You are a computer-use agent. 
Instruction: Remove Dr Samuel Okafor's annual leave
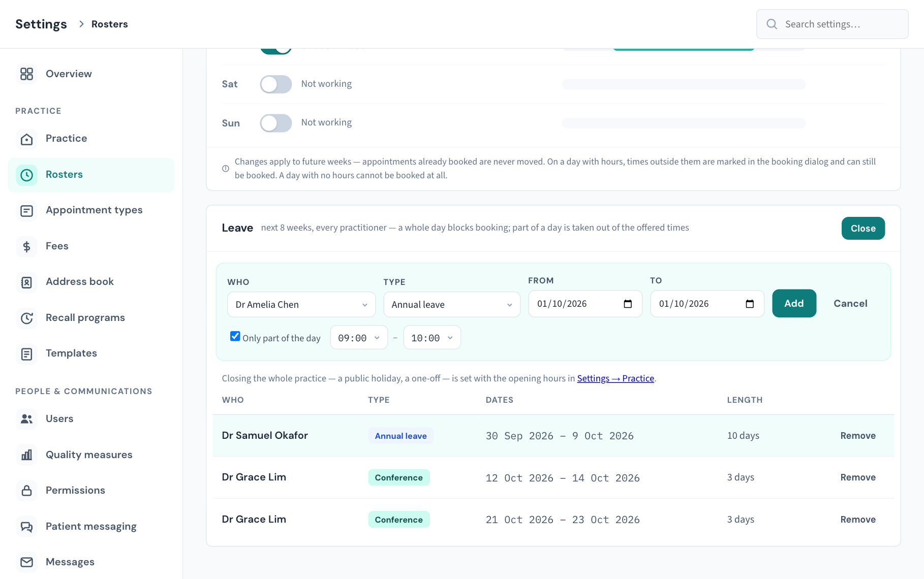click(858, 436)
